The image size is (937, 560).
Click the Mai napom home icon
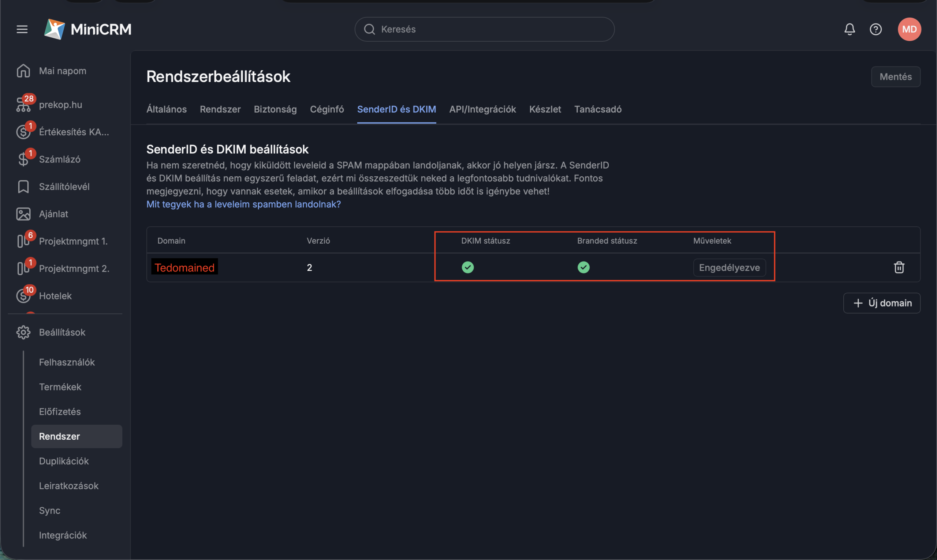(23, 71)
